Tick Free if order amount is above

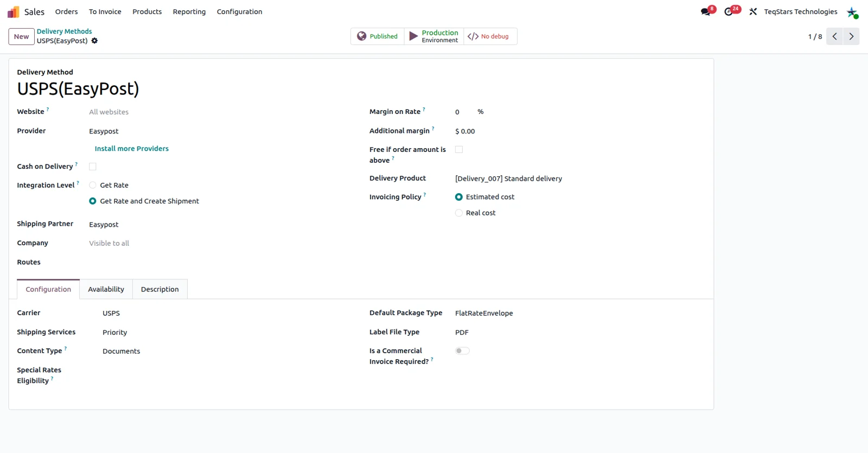coord(459,149)
